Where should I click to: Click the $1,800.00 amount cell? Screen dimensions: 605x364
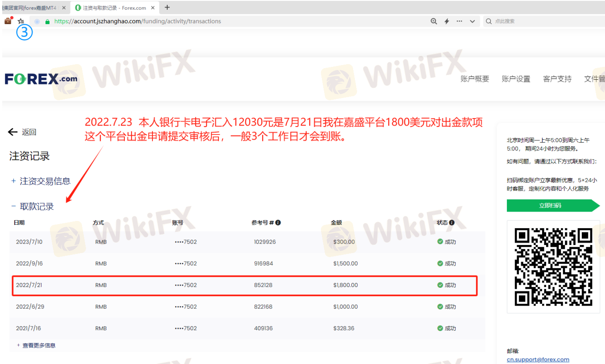[x=346, y=285]
